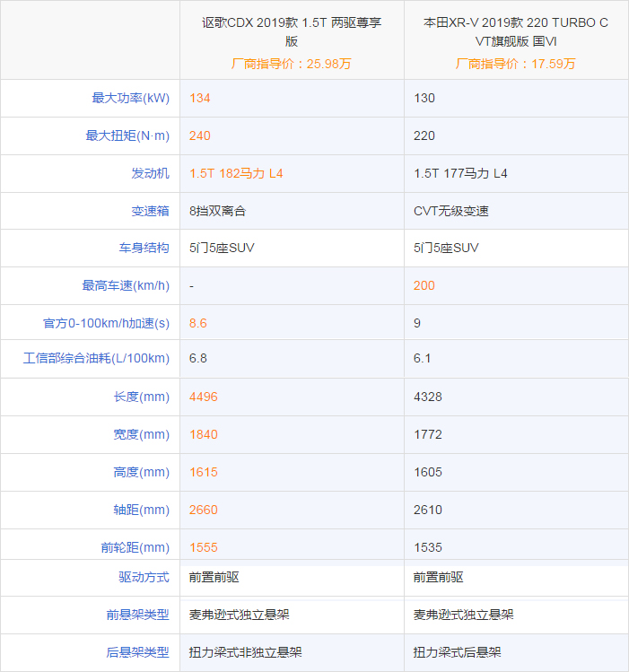629x672 pixels.
Task: Select the power value 130
Action: [424, 98]
